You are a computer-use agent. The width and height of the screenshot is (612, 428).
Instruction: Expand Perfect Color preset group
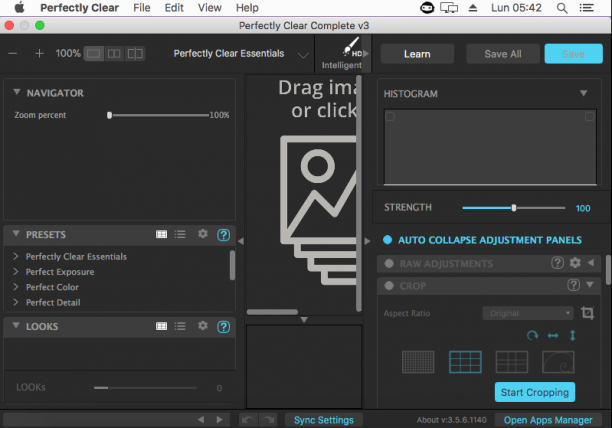(16, 286)
